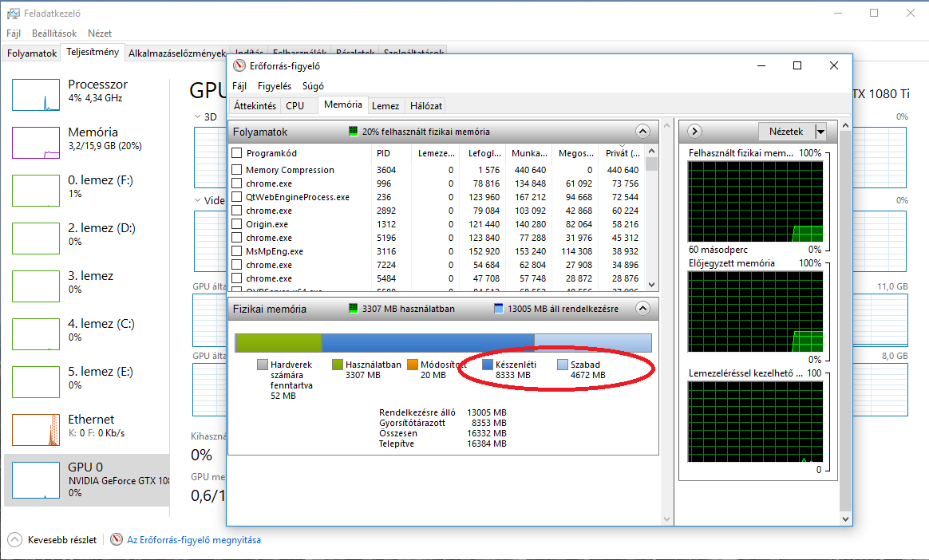Sort by Privát column header

tap(621, 152)
